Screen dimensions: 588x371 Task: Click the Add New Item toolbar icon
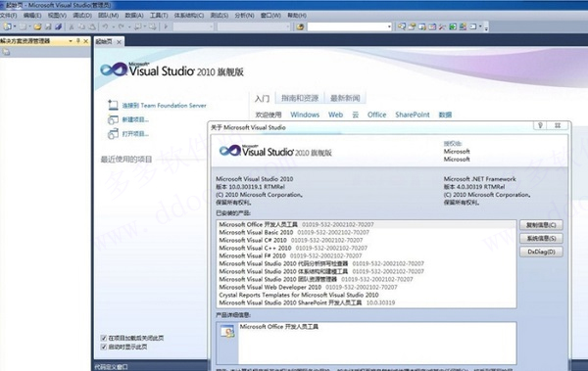pos(23,26)
